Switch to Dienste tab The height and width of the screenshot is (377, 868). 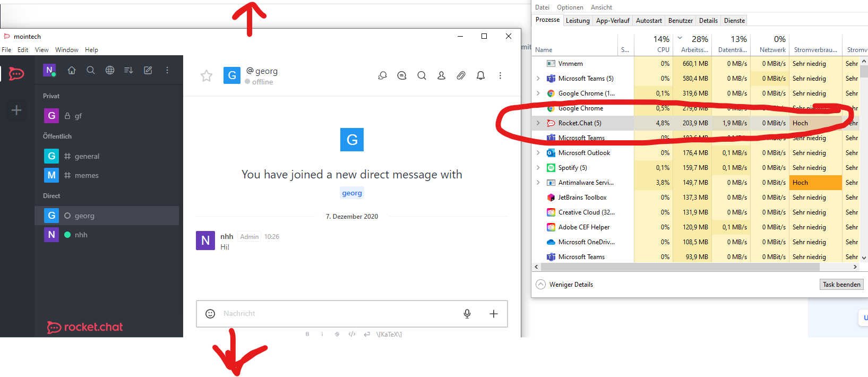(x=734, y=21)
